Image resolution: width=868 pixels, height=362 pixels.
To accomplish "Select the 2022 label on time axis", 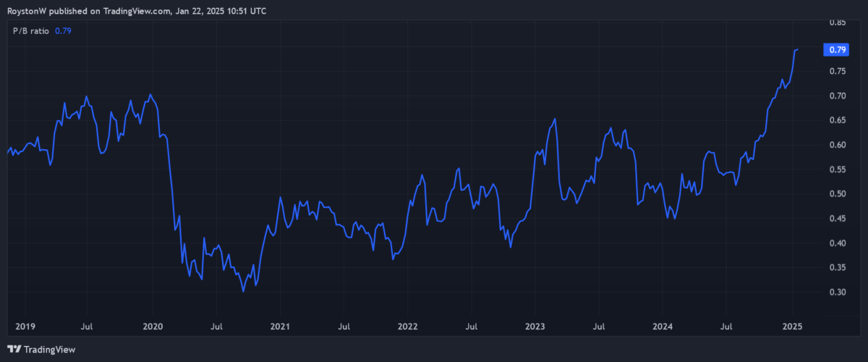I will 408,327.
